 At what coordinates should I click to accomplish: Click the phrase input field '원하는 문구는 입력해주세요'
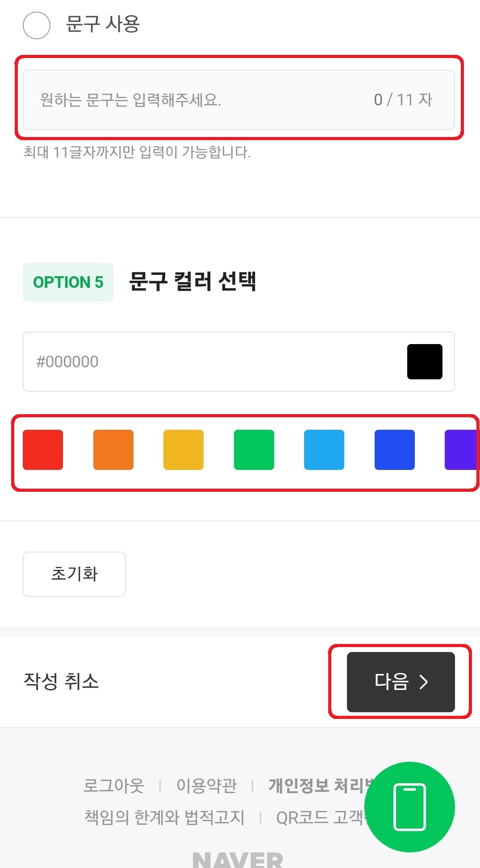[179, 99]
